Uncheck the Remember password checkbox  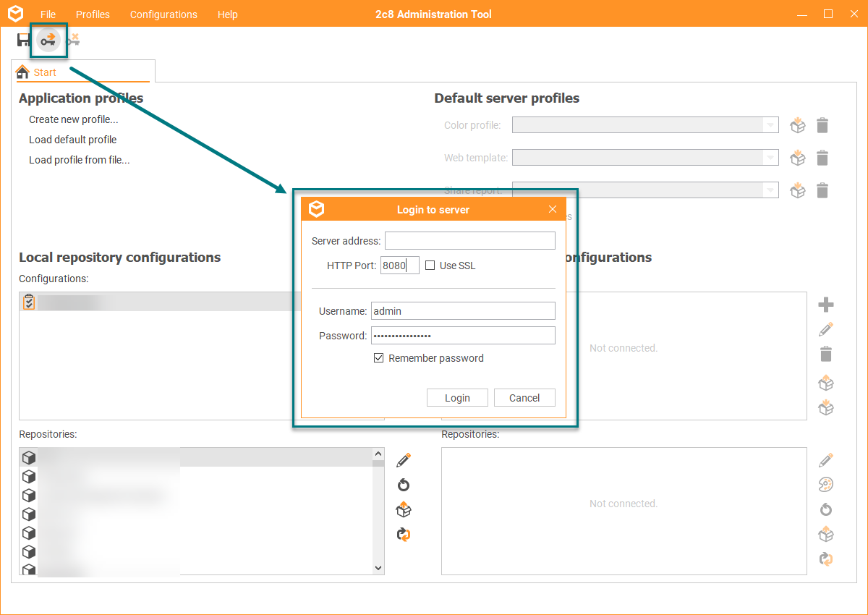click(x=378, y=358)
